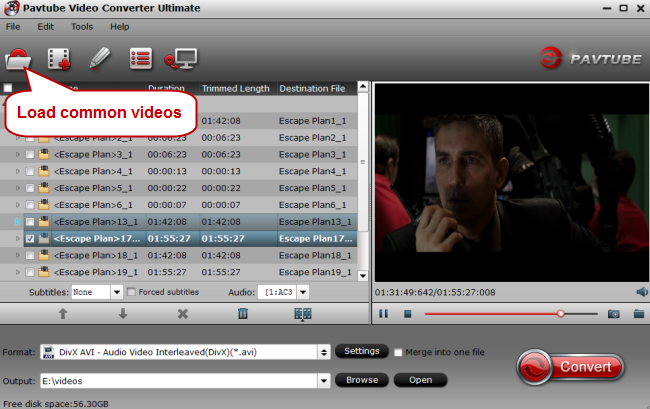This screenshot has width=650, height=409.
Task: Click the Settings button
Action: pyautogui.click(x=361, y=351)
